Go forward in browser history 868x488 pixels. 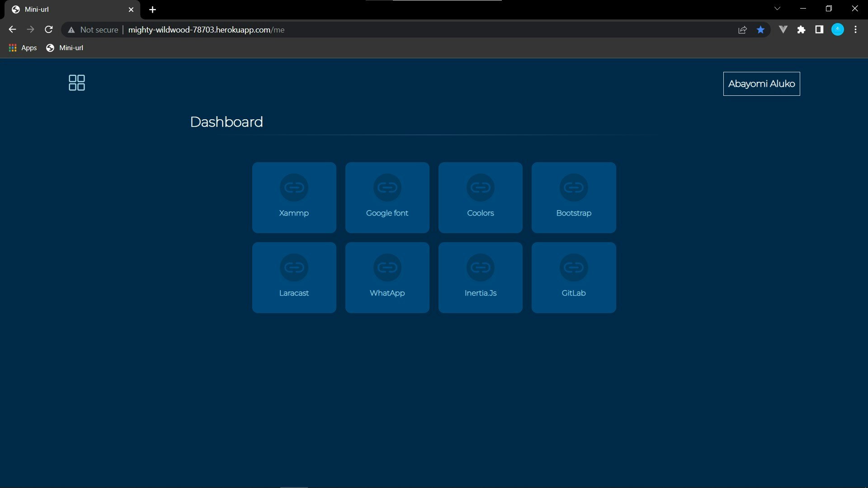point(30,29)
